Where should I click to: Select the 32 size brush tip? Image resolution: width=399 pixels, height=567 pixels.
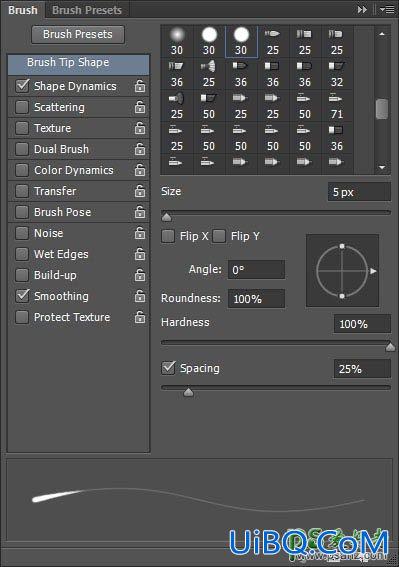(x=337, y=74)
